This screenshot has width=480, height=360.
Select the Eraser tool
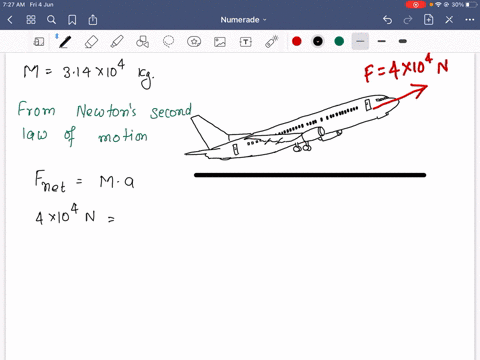pyautogui.click(x=91, y=42)
